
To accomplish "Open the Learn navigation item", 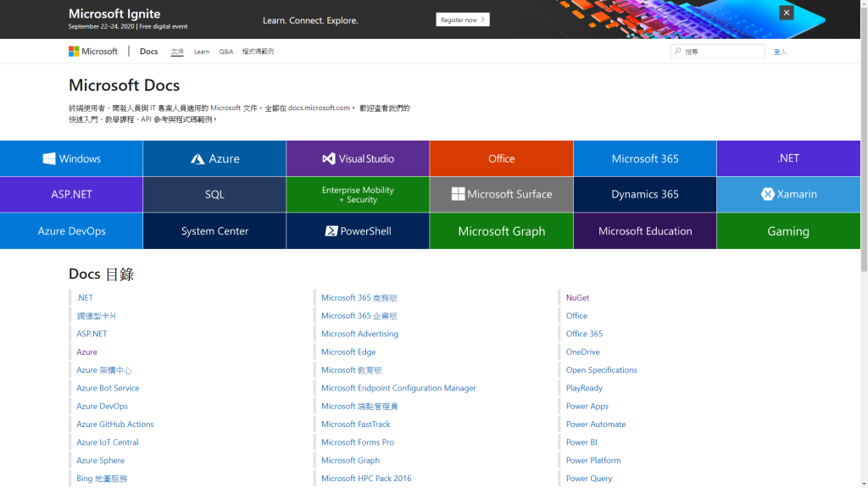I will click(x=202, y=52).
